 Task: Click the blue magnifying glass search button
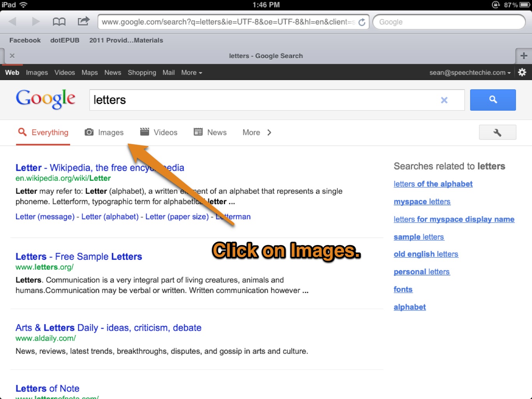493,100
